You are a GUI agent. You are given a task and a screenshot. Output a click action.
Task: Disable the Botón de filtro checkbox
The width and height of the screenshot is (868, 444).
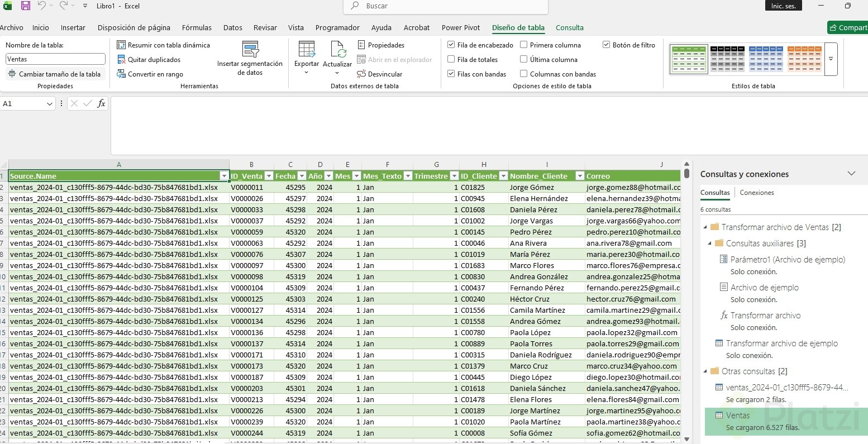[607, 45]
